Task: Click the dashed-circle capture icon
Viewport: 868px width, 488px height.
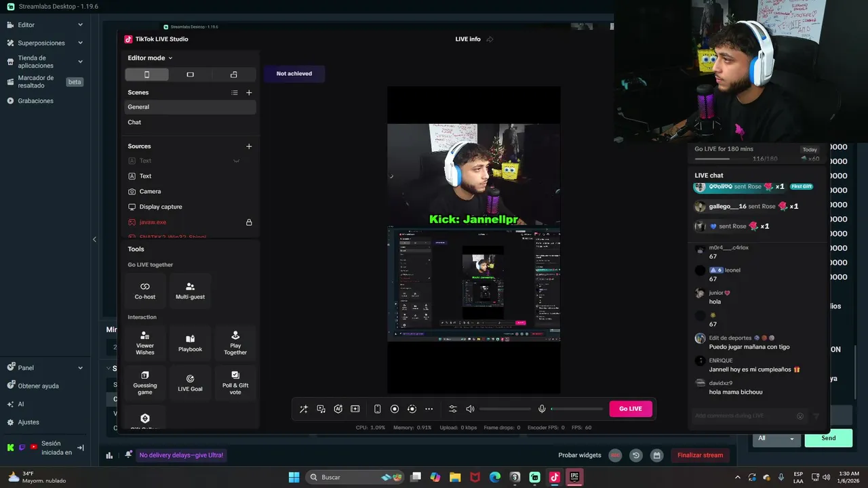Action: tap(412, 409)
